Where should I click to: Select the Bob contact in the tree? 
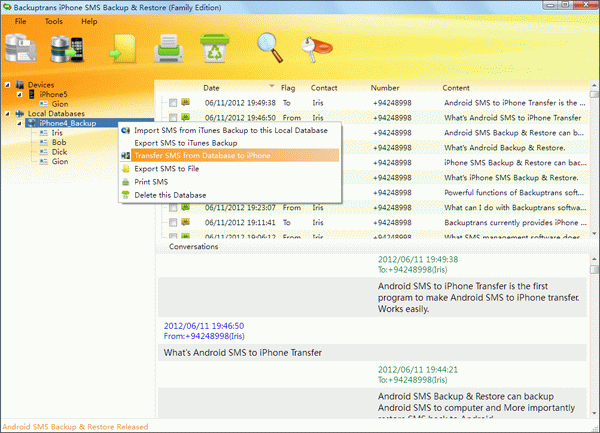point(59,142)
